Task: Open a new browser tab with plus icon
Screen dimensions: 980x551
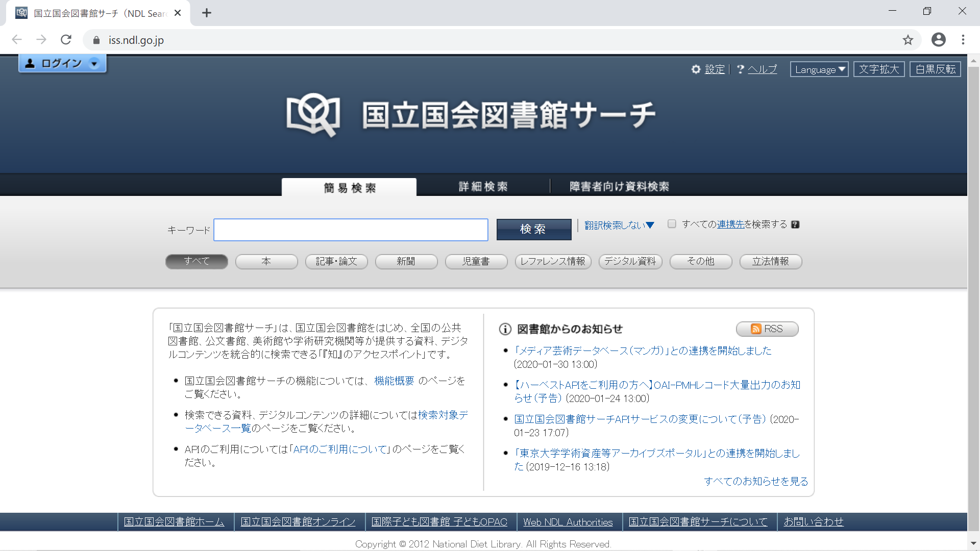Action: 206,13
